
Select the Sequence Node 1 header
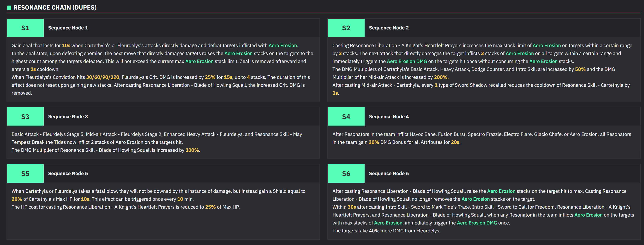[68, 28]
